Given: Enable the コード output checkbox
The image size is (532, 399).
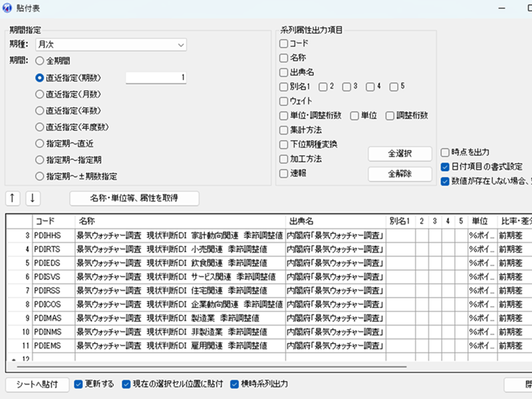Looking at the screenshot, I should (x=284, y=43).
